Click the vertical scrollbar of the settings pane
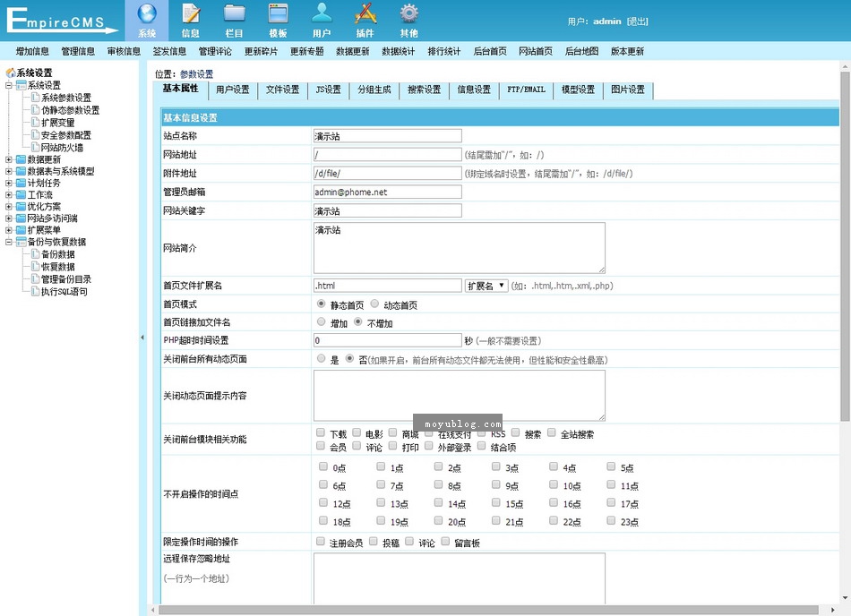The image size is (851, 616). click(x=845, y=247)
